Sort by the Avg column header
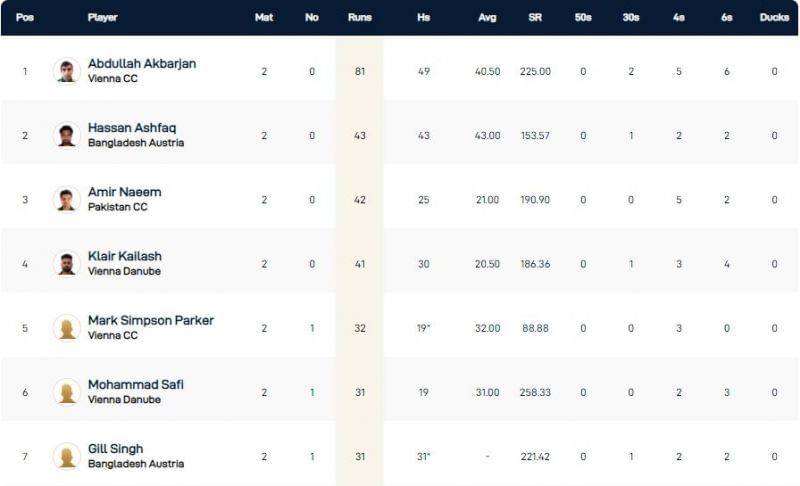This screenshot has width=800, height=486. (487, 18)
